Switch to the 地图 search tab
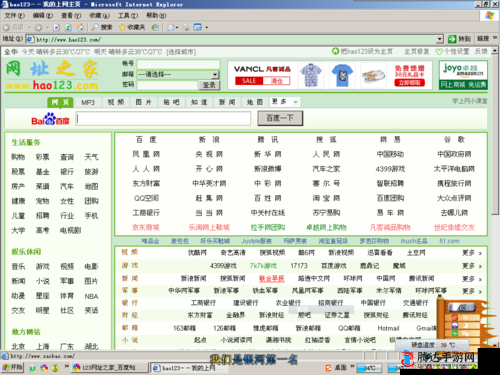500x375 pixels. pyautogui.click(x=255, y=102)
